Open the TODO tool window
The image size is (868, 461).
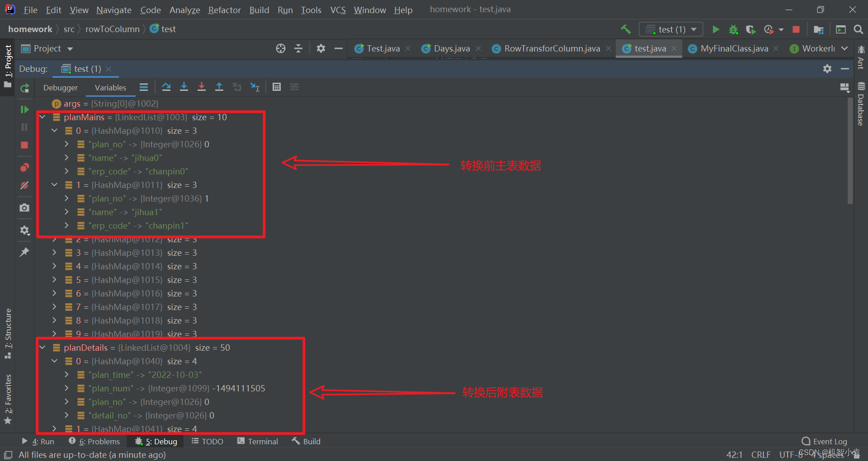coord(208,442)
